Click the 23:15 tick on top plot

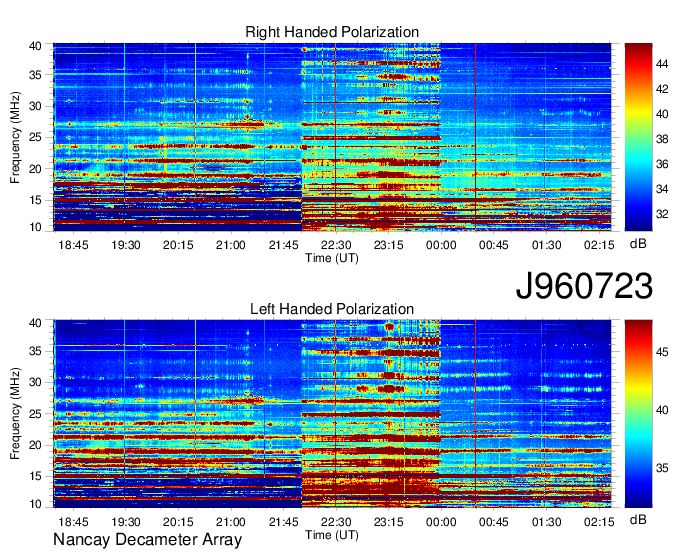tap(389, 245)
